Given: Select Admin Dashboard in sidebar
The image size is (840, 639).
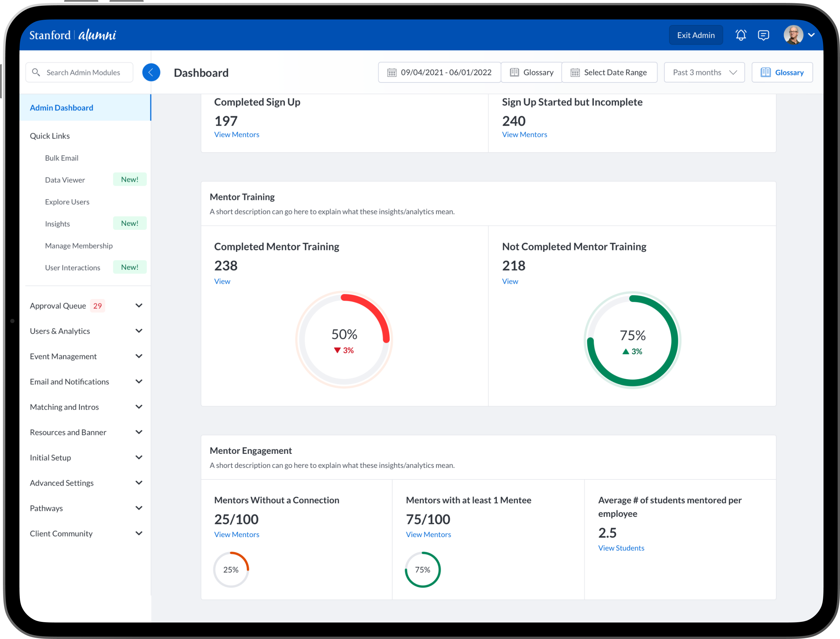Looking at the screenshot, I should click(62, 108).
